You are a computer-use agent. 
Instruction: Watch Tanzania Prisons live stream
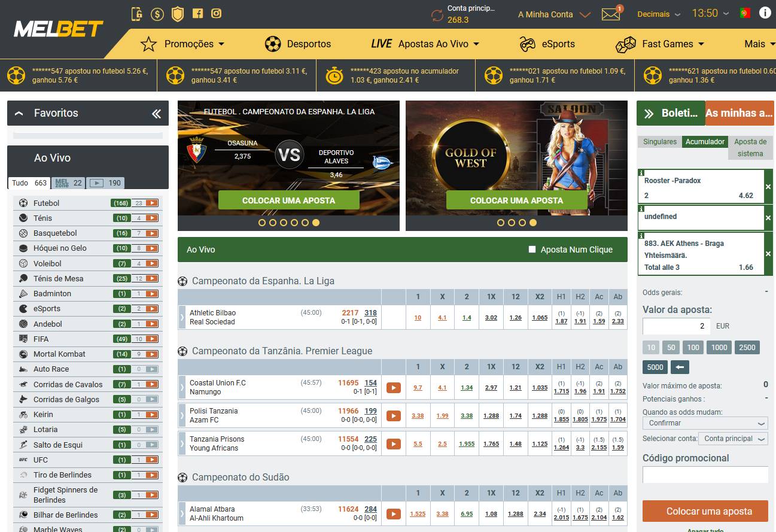(393, 443)
